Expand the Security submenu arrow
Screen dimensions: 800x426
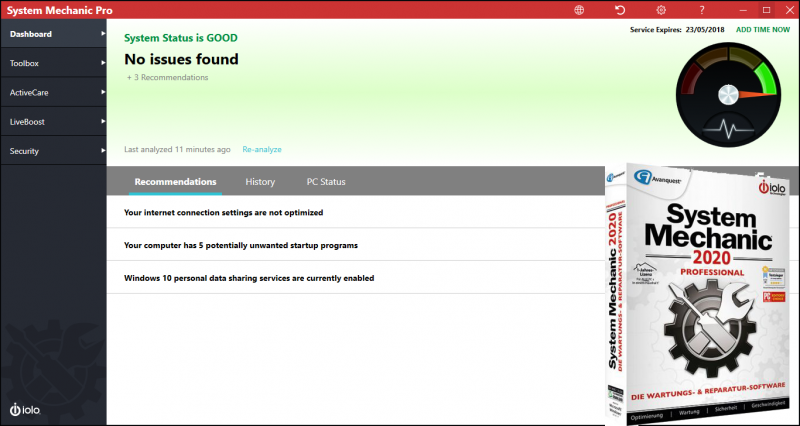pos(103,151)
